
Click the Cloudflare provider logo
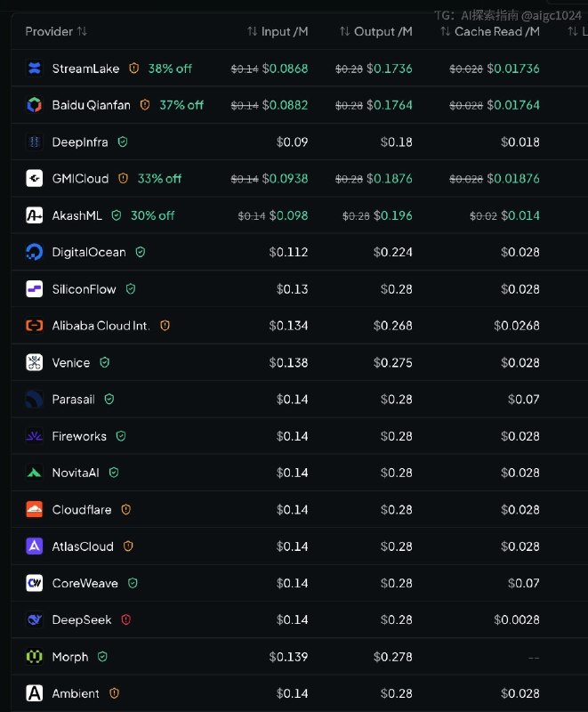coord(35,509)
